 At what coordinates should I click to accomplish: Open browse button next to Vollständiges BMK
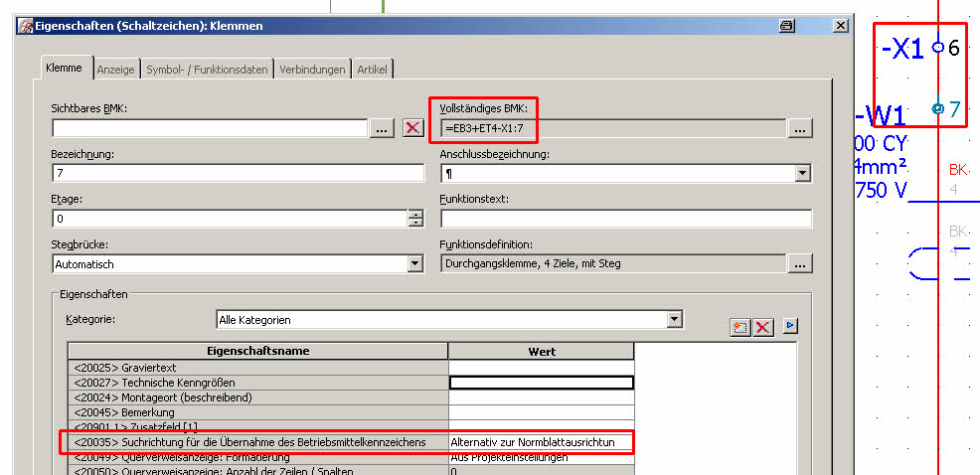(x=800, y=128)
